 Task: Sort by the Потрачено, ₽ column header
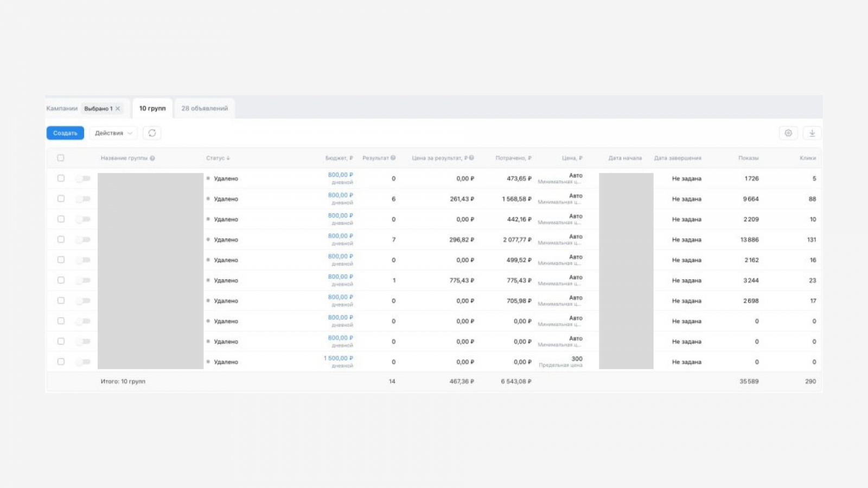click(x=513, y=158)
